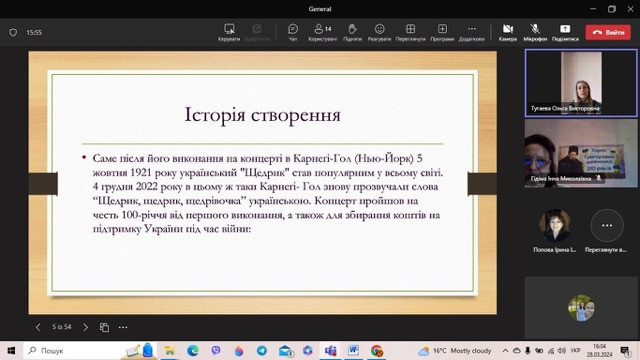The image size is (640, 360).
Task: Open the Mail app from the taskbar
Action: 285,351
